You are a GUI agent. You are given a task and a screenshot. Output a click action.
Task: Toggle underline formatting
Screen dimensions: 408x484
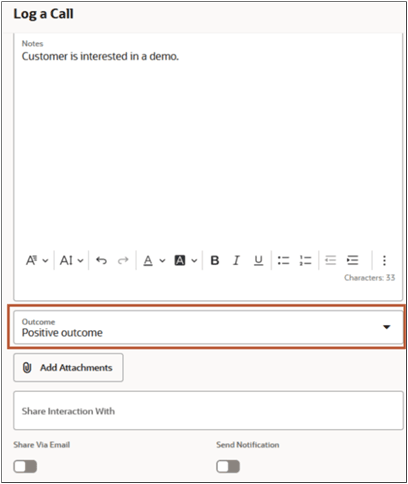pos(258,260)
